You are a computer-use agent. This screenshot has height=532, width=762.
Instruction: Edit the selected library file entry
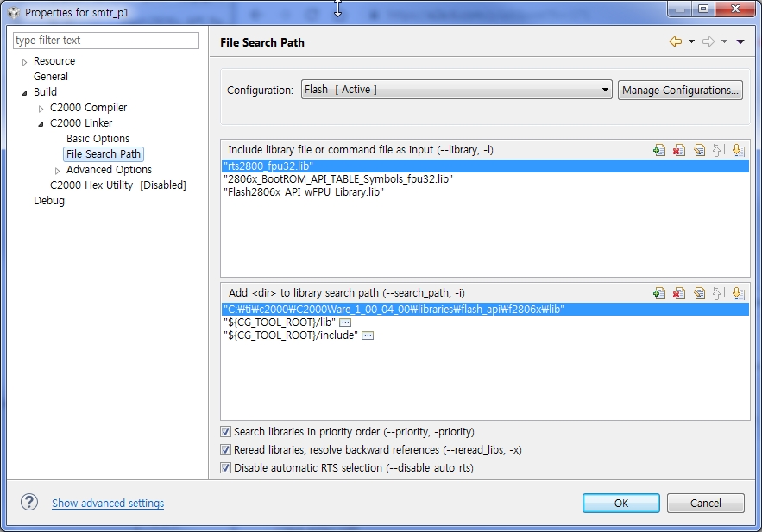tap(700, 150)
